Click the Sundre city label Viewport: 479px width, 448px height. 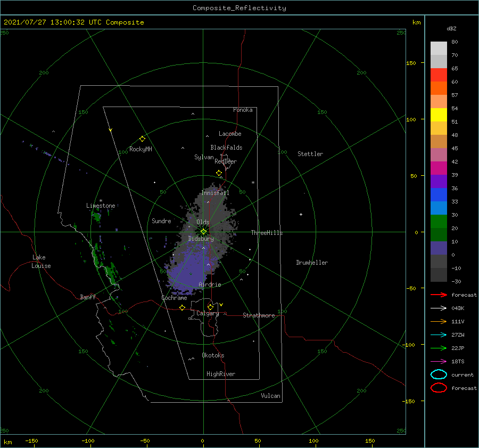(x=161, y=221)
